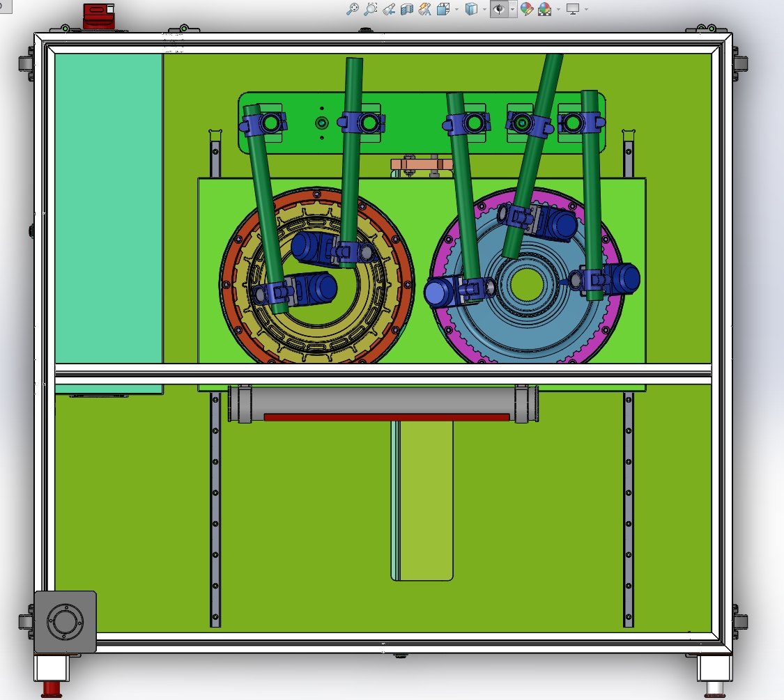Expand the Hide/Show Items dropdown arrow
Viewport: 784px width, 700px height.
click(512, 10)
